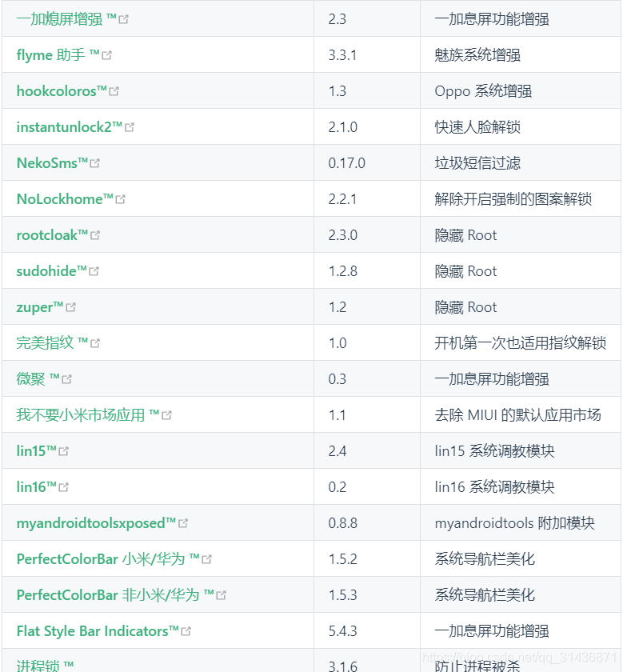Select 隐藏 Root text in rootcloak row
623x672 pixels.
click(x=465, y=235)
